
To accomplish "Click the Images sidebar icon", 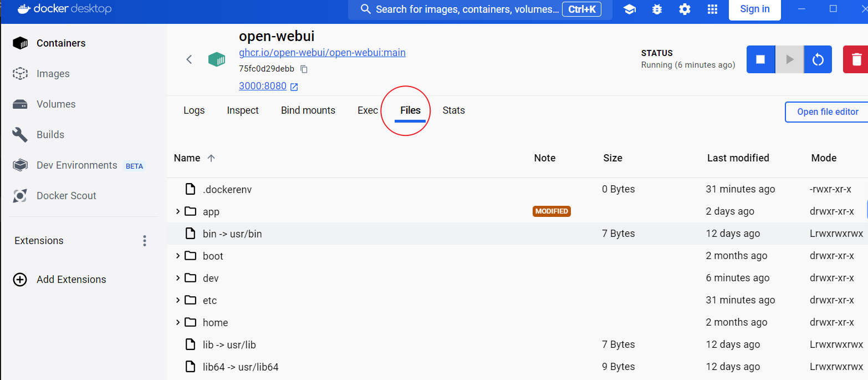I will pyautogui.click(x=20, y=74).
